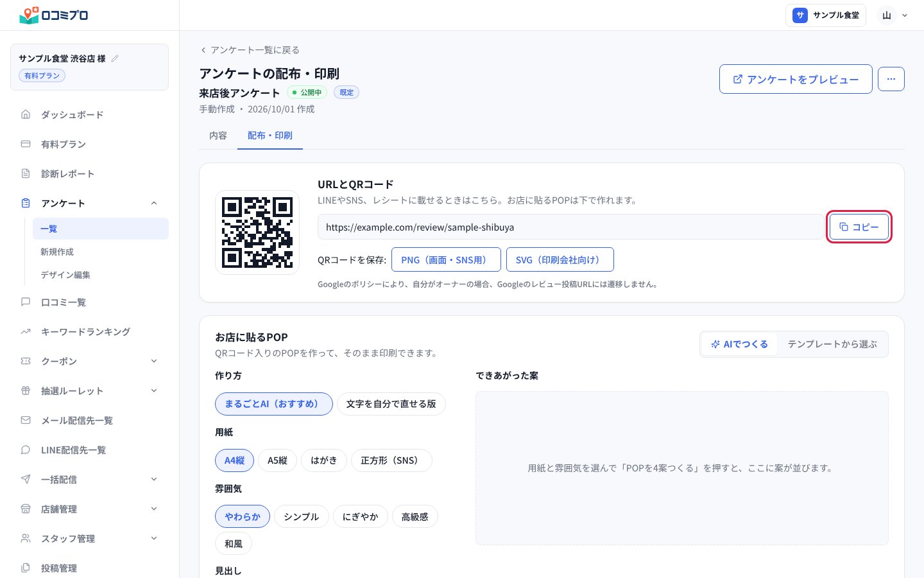The image size is (924, 578).
Task: Select 文字を自分で直せる版 creation method
Action: [391, 404]
